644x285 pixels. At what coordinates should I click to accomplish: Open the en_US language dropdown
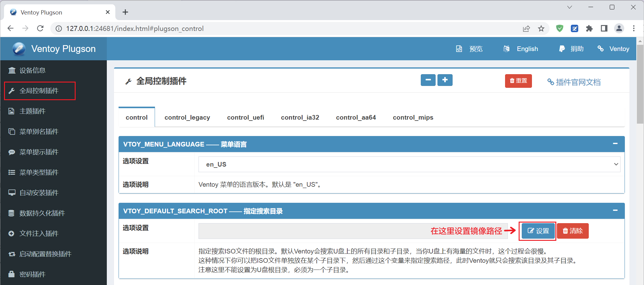pos(409,164)
